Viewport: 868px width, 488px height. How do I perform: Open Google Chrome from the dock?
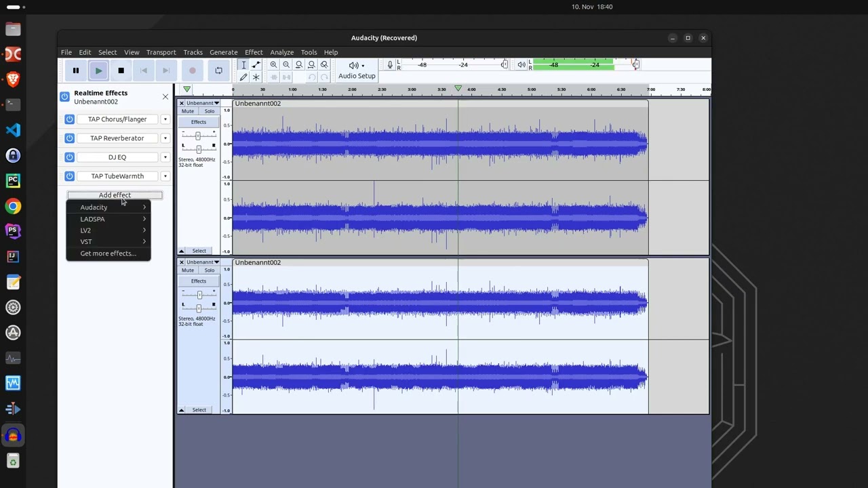[13, 206]
